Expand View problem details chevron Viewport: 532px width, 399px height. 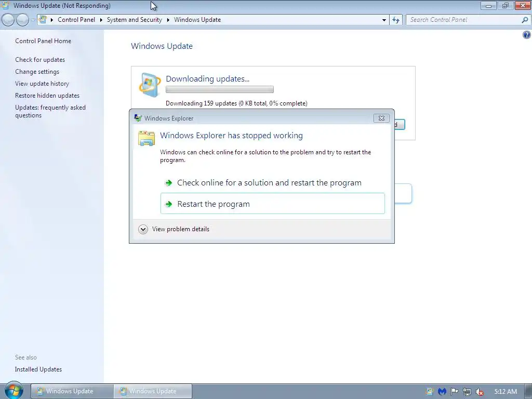tap(143, 229)
